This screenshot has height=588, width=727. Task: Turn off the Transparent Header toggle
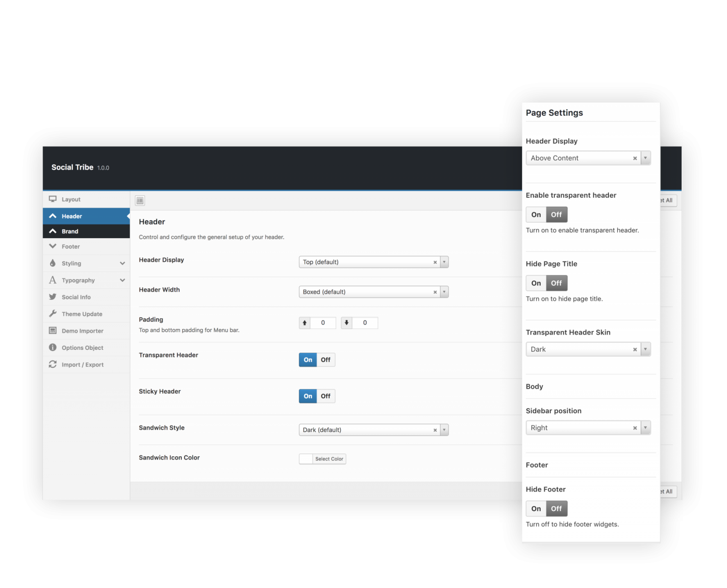[325, 359]
